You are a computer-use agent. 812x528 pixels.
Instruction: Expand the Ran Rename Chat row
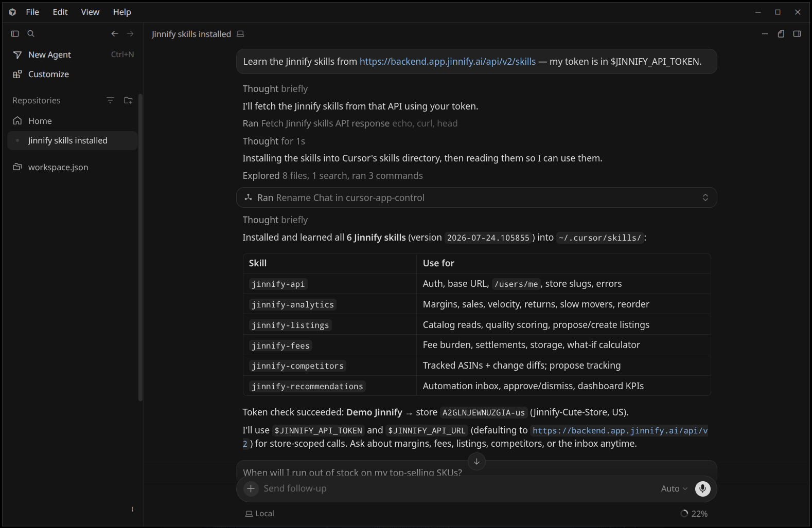click(x=476, y=197)
